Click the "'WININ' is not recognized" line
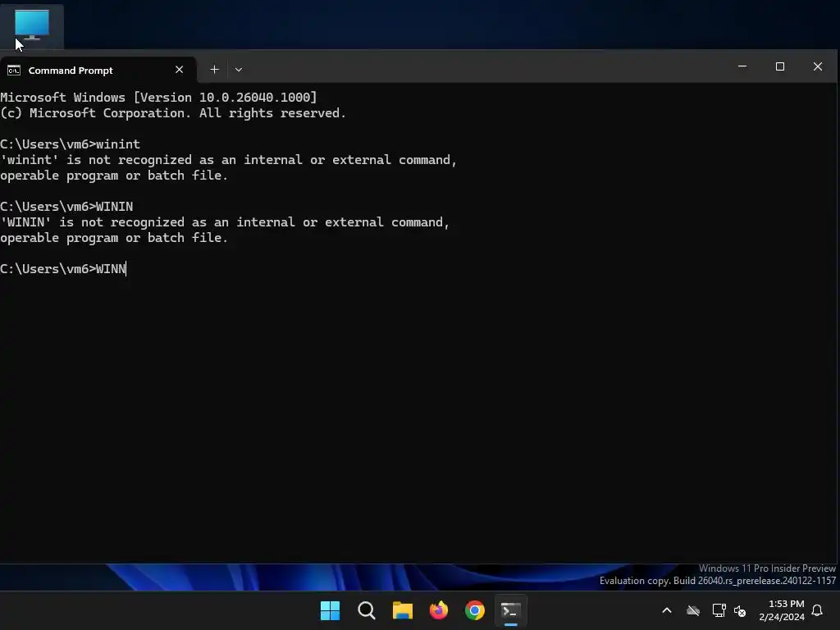Viewport: 840px width, 630px height. (225, 222)
